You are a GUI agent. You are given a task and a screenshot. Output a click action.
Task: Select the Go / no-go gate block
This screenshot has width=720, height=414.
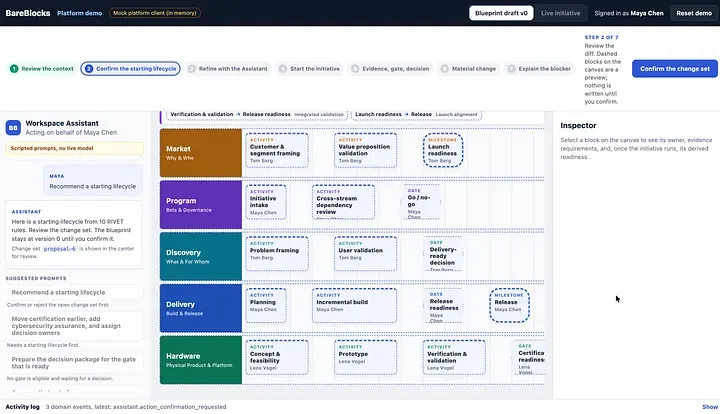coord(421,202)
